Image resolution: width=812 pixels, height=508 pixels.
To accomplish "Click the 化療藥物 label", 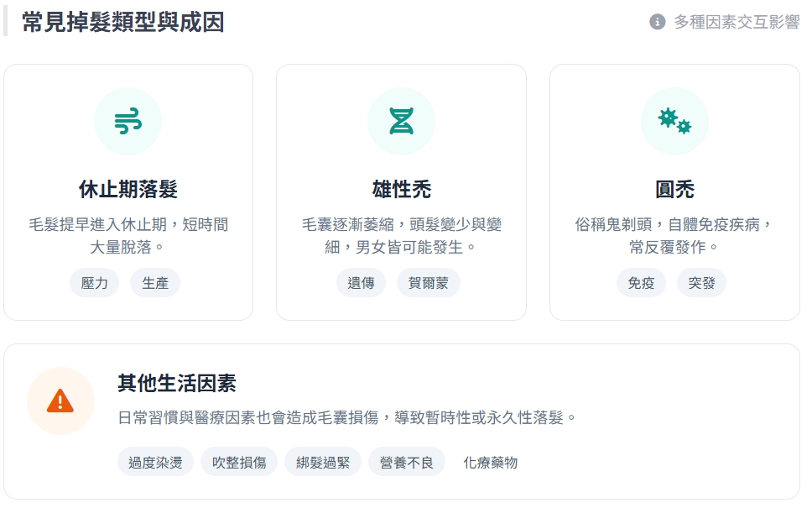I will (491, 462).
